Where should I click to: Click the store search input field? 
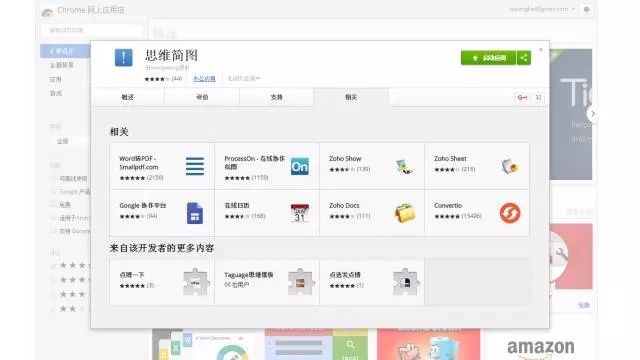tap(91, 30)
